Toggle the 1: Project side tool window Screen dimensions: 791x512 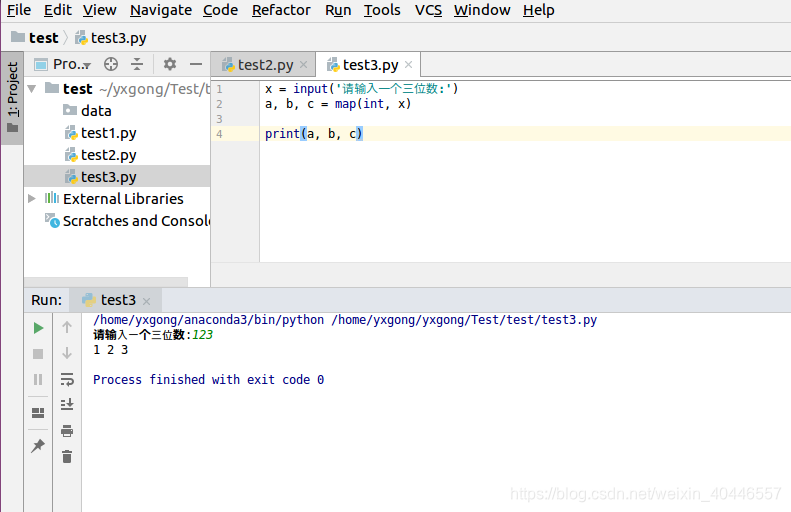pos(12,98)
